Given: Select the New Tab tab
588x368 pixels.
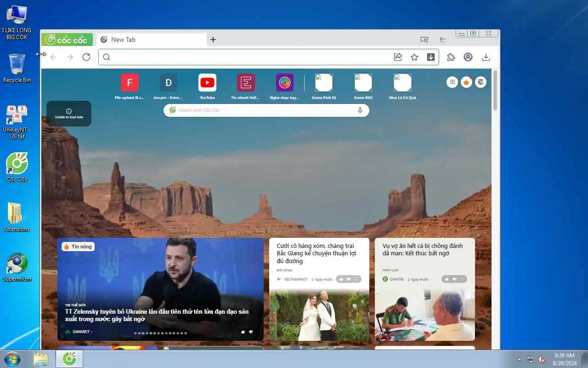Looking at the screenshot, I should (151, 40).
